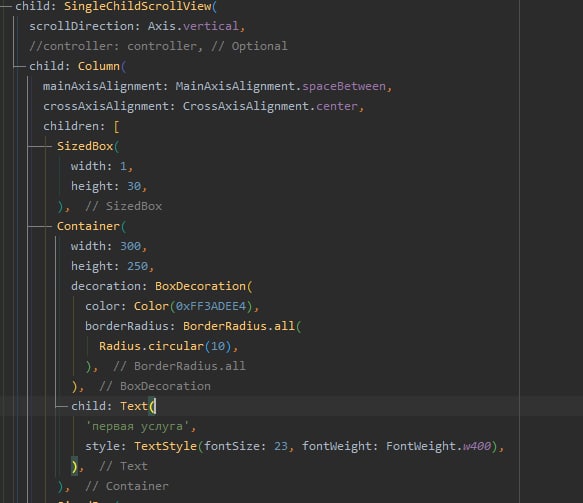Click the '// BoxDecoration' closing label

155,387
